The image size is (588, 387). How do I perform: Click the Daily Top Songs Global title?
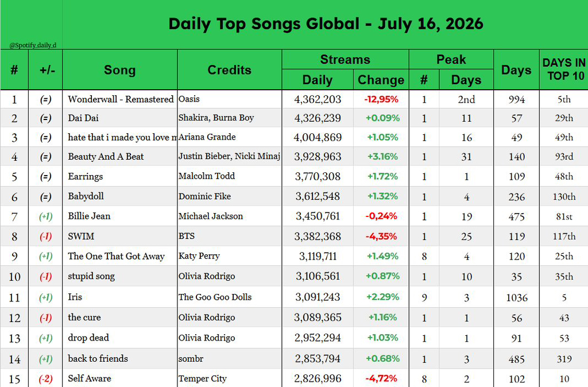(326, 24)
